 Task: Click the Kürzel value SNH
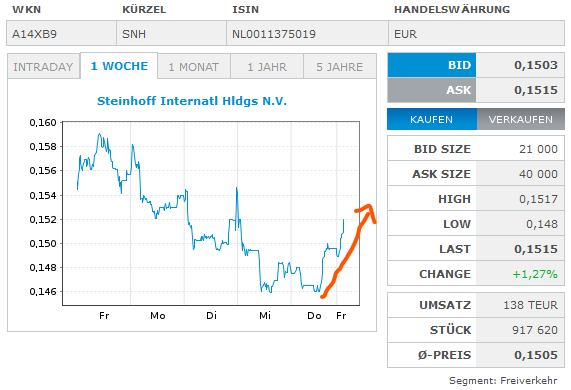point(134,34)
